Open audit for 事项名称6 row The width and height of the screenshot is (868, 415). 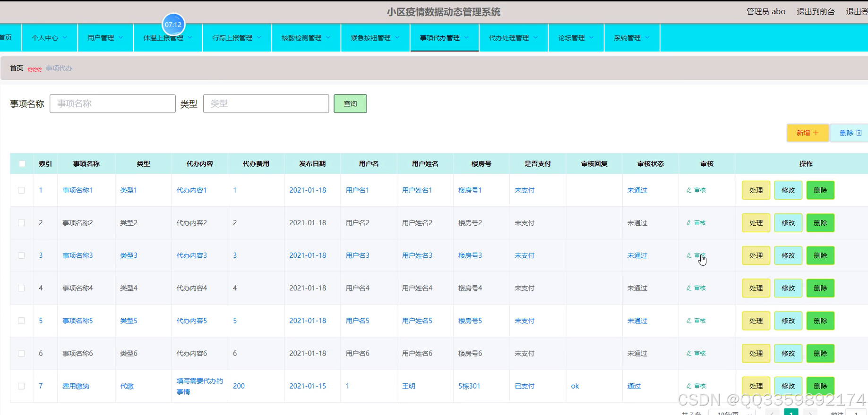696,353
